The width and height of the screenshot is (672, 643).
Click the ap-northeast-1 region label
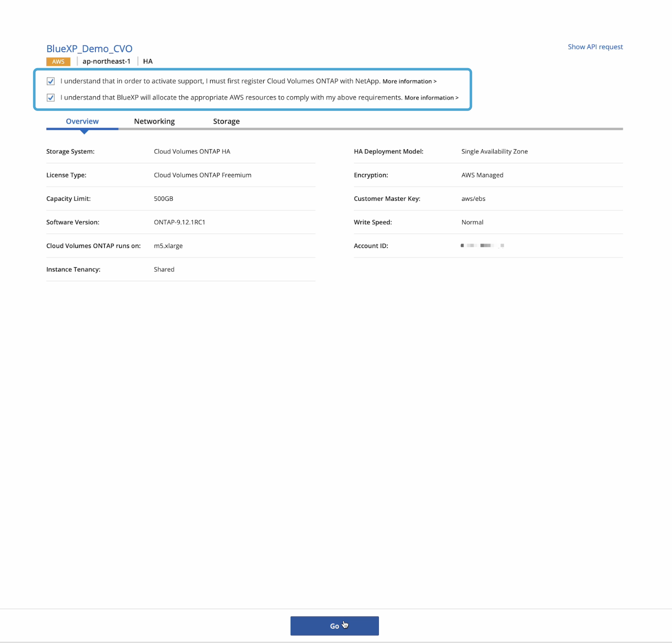pyautogui.click(x=107, y=61)
